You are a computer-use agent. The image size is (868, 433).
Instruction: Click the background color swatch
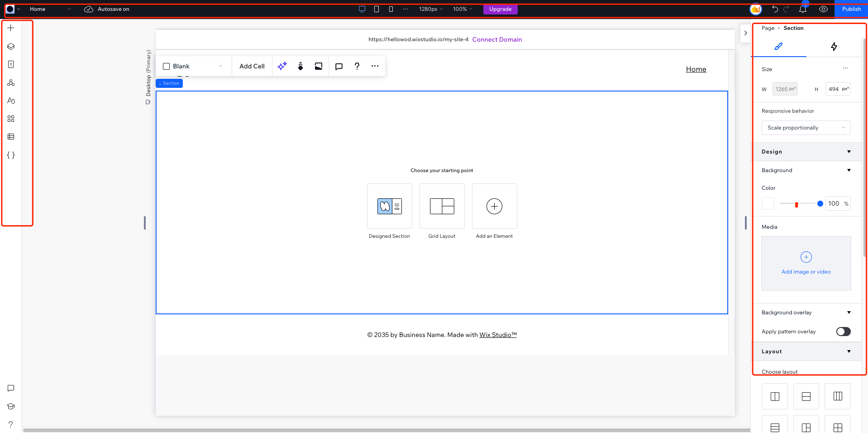768,203
